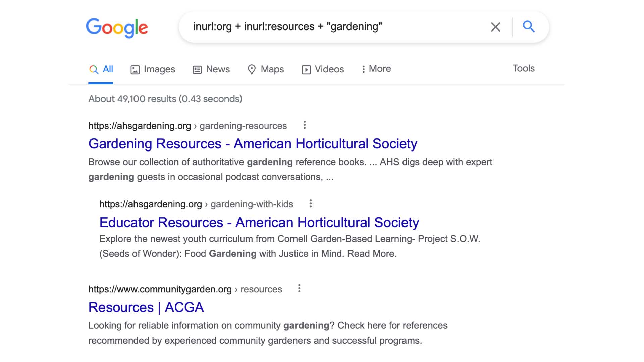Screen dimensions: 644x362
Task: Click the News tab newspaper icon
Action: pos(197,70)
